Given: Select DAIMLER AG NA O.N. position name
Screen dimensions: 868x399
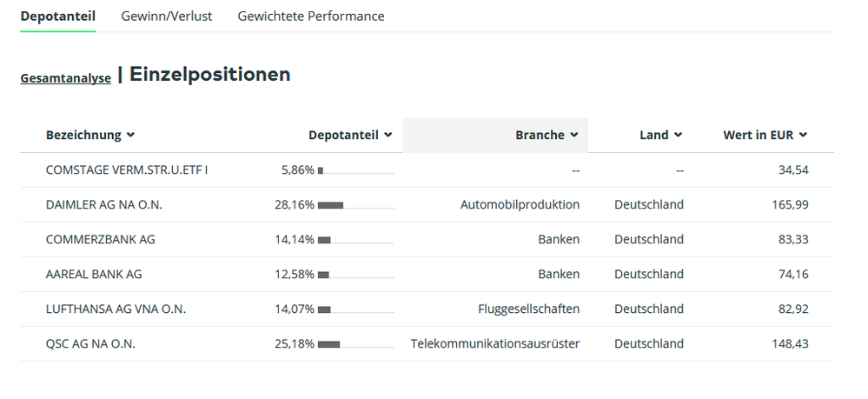Looking at the screenshot, I should pos(104,205).
